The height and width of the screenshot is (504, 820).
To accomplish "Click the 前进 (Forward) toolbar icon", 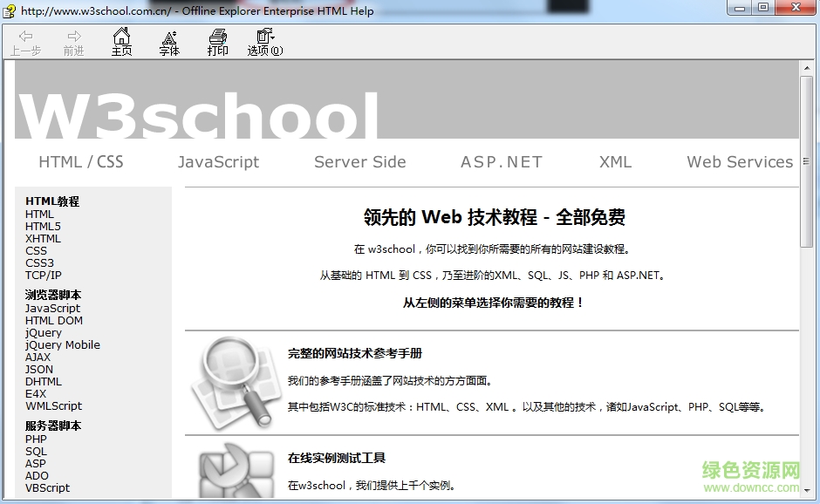I will click(74, 41).
